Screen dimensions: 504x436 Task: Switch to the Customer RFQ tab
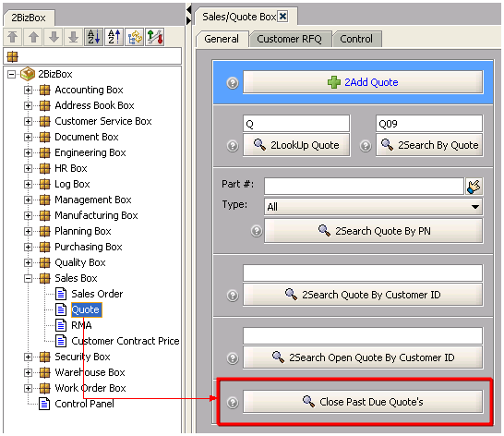tap(289, 39)
